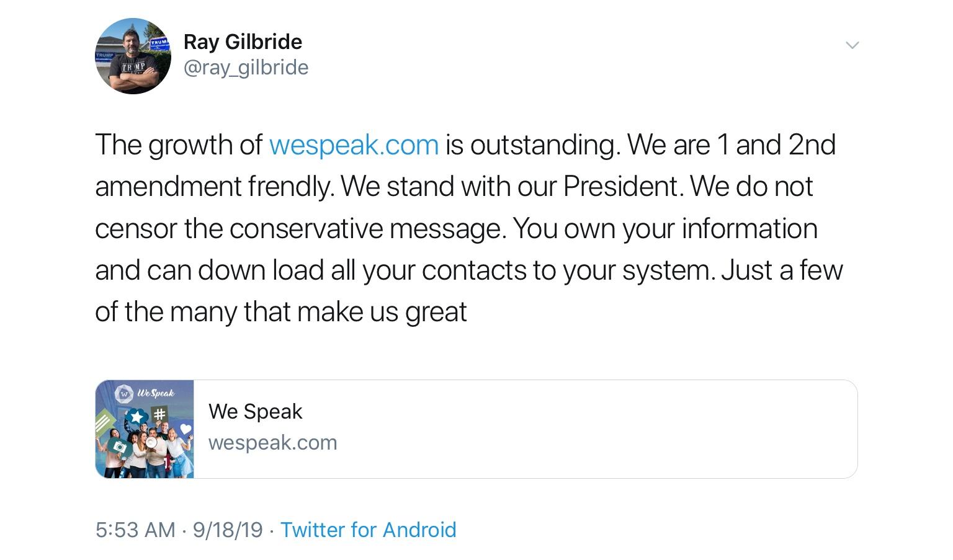Click the heart icon in card image
Viewport: 953px width, 560px height.
(x=185, y=429)
